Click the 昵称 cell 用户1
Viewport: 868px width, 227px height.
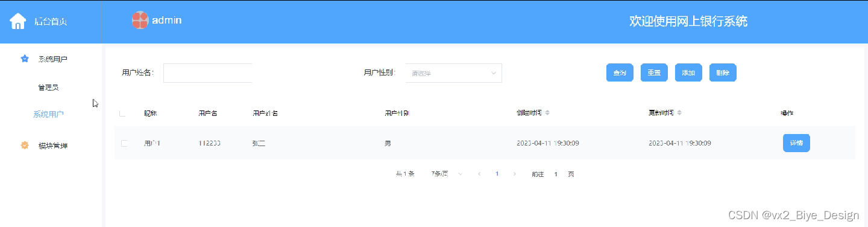[x=152, y=143]
